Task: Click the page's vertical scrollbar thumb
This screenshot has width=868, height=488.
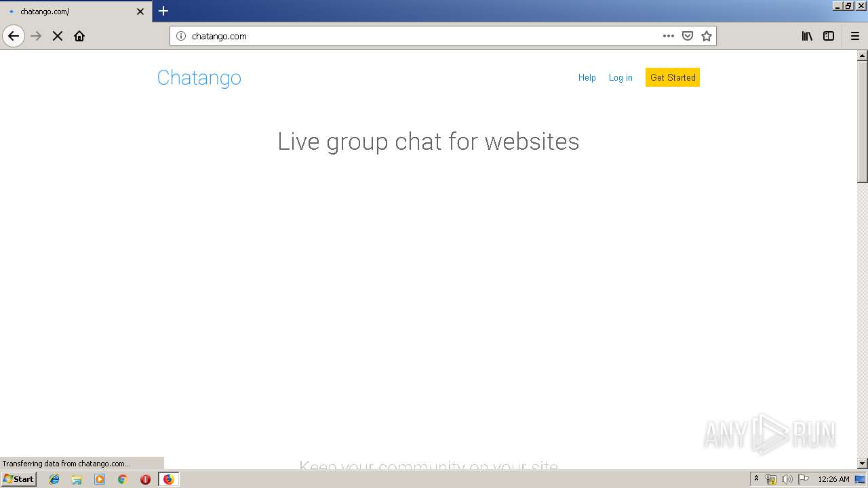Action: pyautogui.click(x=863, y=122)
